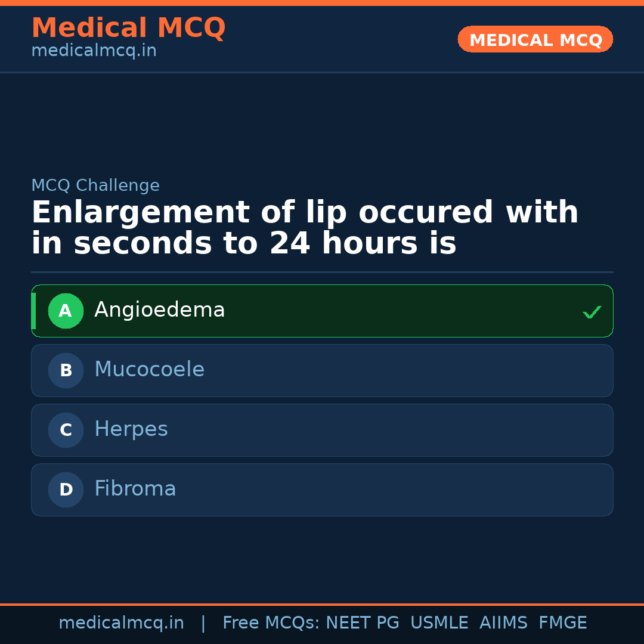Click the Free MCQs footer text
The height and width of the screenshot is (644, 644).
(271, 623)
